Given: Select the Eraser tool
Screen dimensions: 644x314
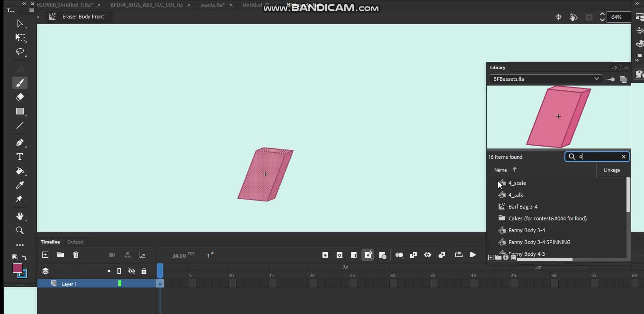Looking at the screenshot, I should (20, 97).
